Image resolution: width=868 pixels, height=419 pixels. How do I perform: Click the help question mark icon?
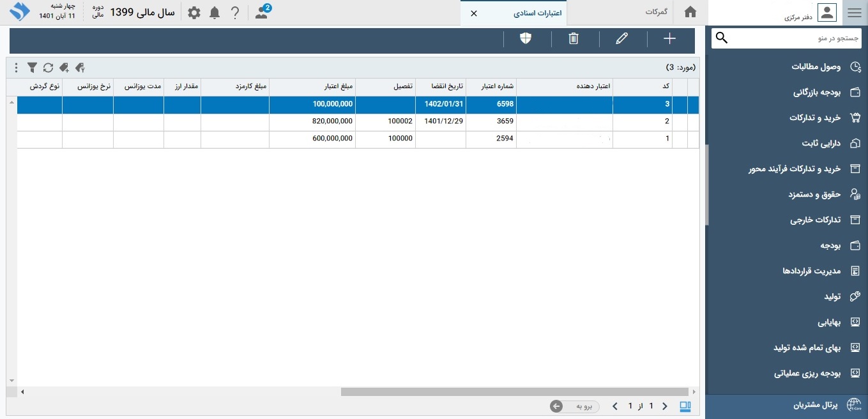235,13
